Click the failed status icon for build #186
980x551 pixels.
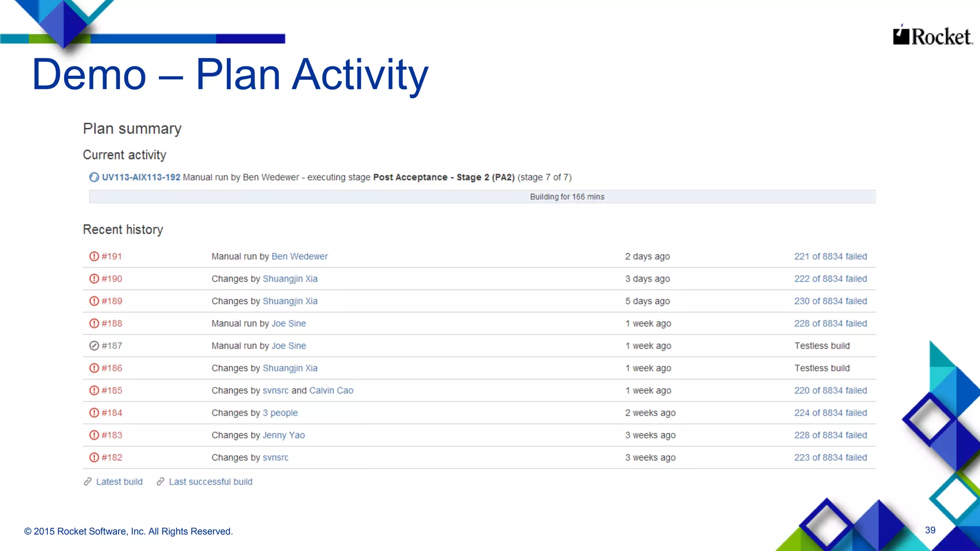coord(94,368)
